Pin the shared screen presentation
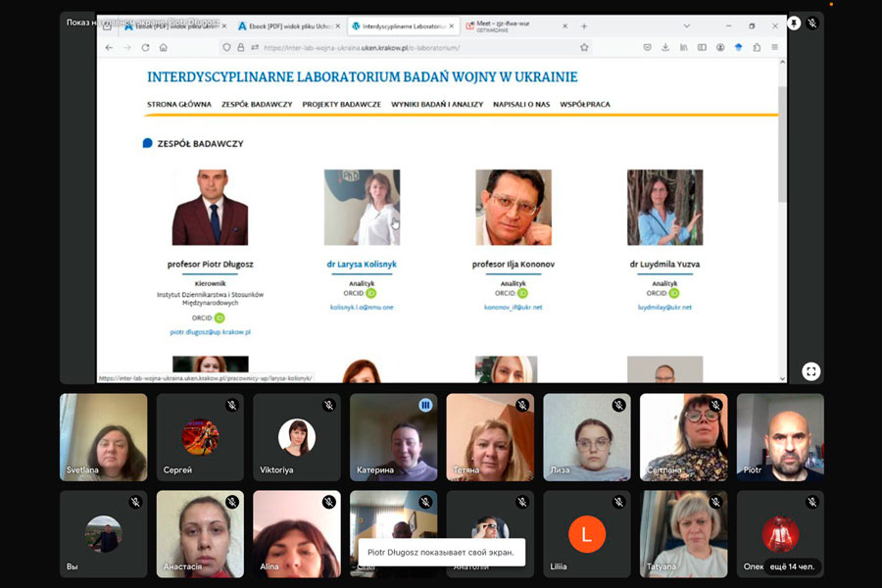Image resolution: width=882 pixels, height=588 pixels. pos(794,24)
